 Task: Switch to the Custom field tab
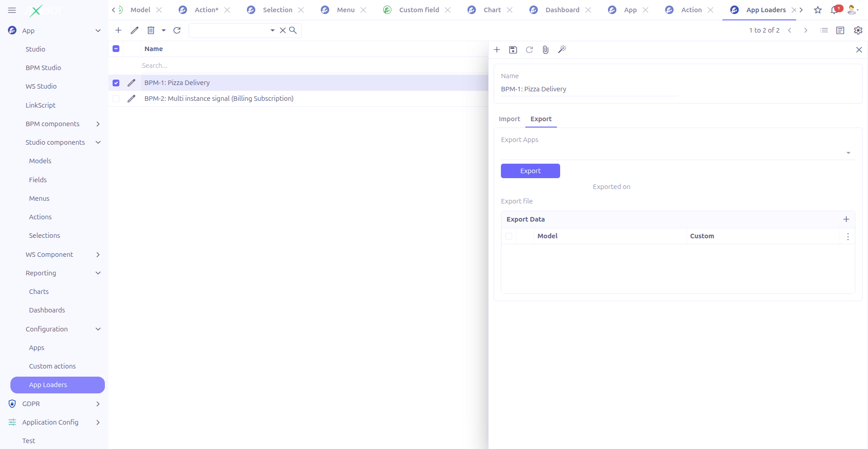pos(419,10)
